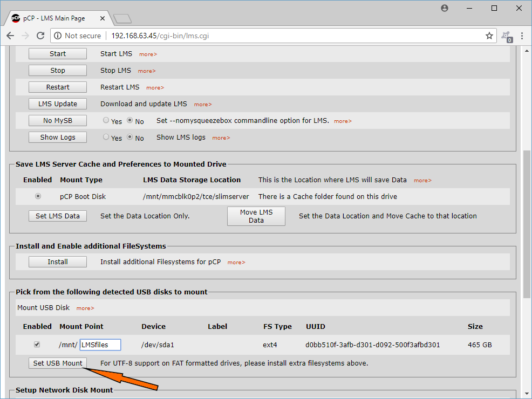
Task: Click the Move LMS Data button
Action: pyautogui.click(x=256, y=216)
